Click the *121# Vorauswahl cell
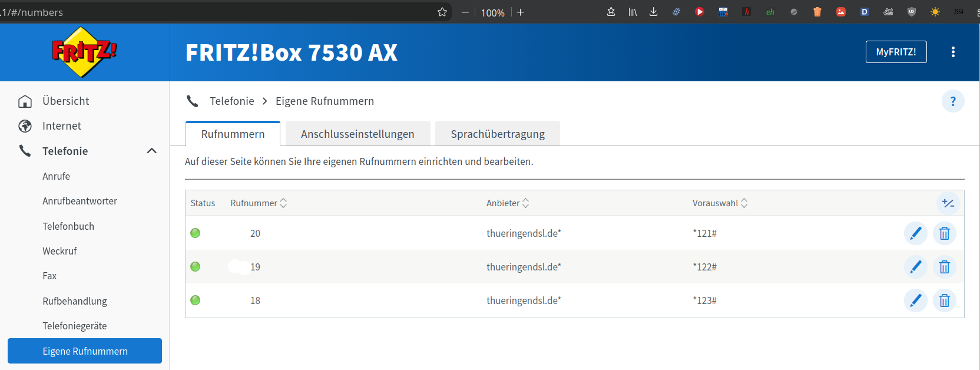 click(705, 233)
